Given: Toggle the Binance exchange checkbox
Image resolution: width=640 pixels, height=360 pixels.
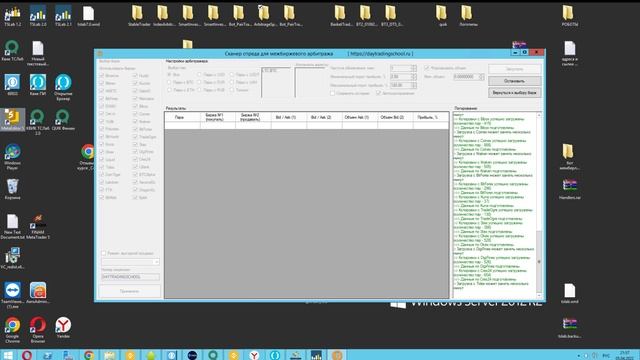Looking at the screenshot, I should point(102,76).
